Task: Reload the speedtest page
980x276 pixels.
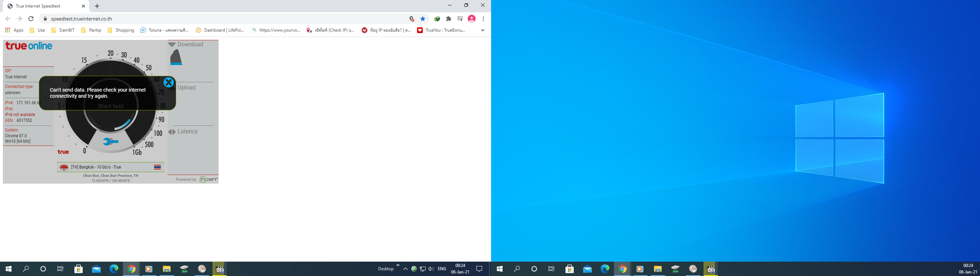Action: [31, 19]
